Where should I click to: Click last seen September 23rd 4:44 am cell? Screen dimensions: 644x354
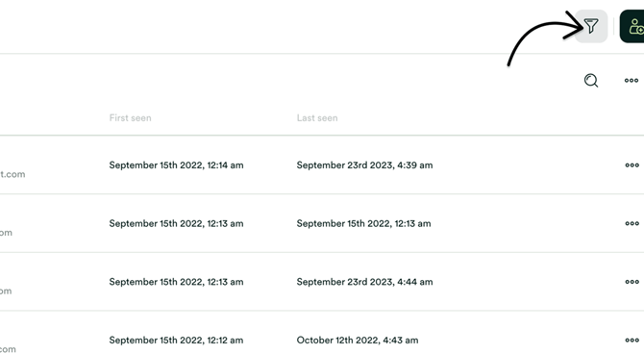pyautogui.click(x=364, y=282)
